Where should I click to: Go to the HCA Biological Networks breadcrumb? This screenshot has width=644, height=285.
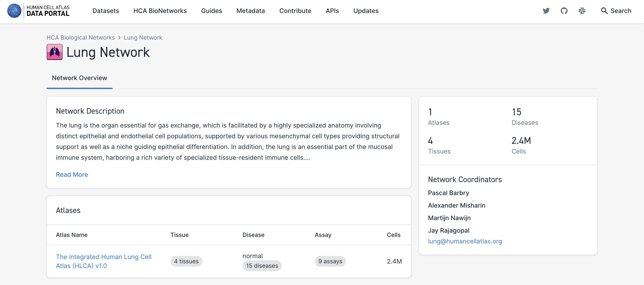[x=80, y=38]
